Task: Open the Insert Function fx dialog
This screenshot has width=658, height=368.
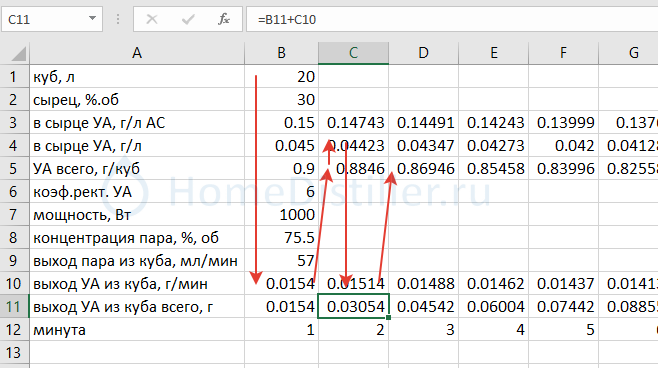Action: [x=224, y=19]
